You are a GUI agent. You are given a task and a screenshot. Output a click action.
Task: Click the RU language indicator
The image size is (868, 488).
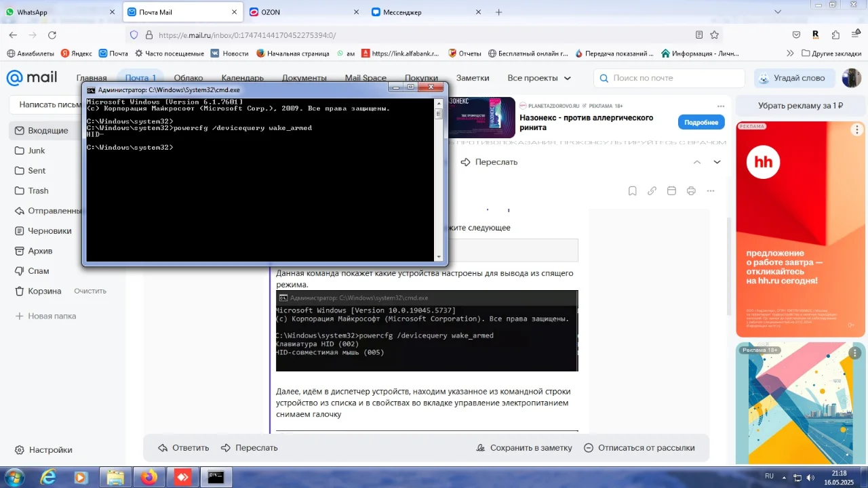tap(769, 476)
